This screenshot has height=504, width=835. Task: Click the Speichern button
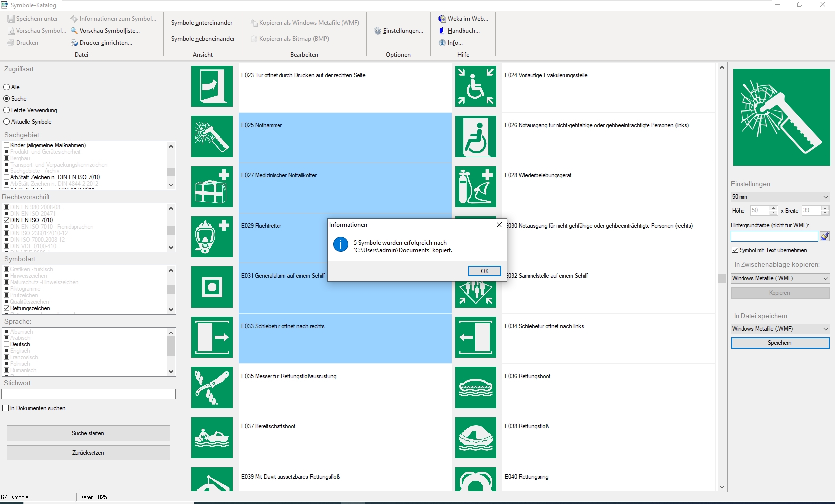click(780, 343)
